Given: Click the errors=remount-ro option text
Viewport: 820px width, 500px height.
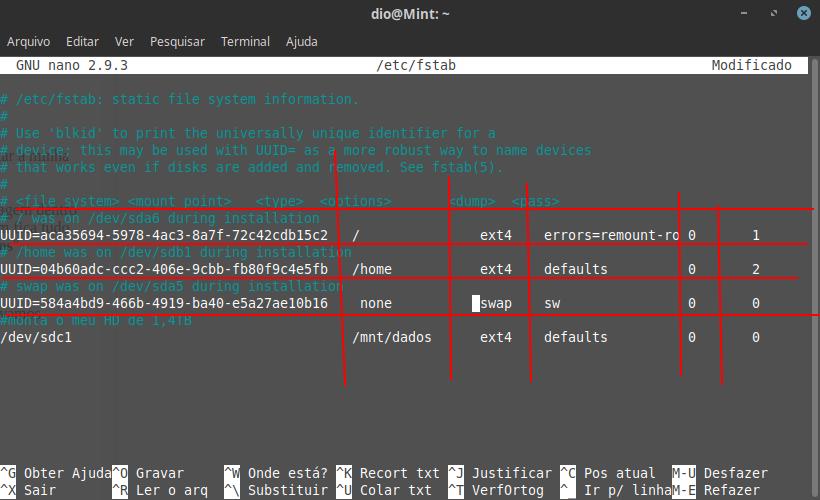Looking at the screenshot, I should coord(611,235).
